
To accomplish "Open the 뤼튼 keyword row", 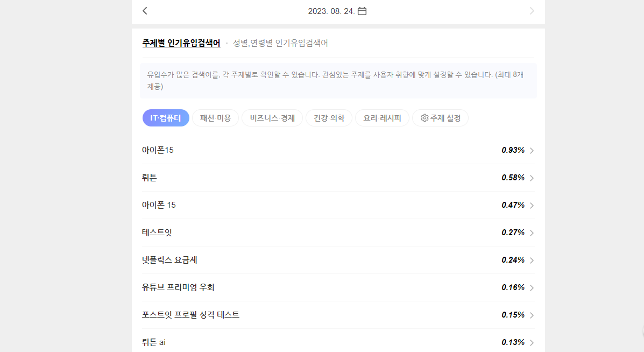I will click(x=338, y=178).
